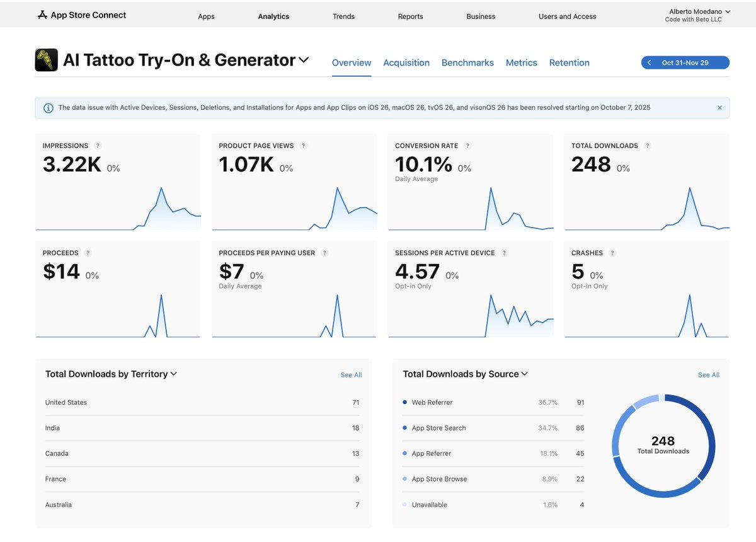Select the India territory row
This screenshot has width=756, height=542.
(x=202, y=428)
